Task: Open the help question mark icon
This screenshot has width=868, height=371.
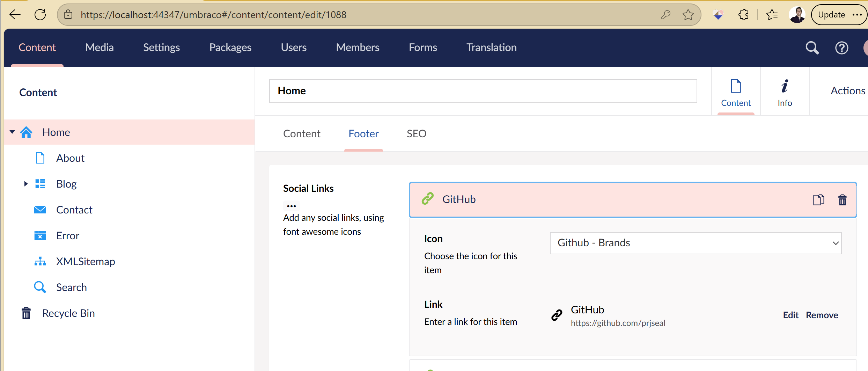Action: (x=841, y=48)
